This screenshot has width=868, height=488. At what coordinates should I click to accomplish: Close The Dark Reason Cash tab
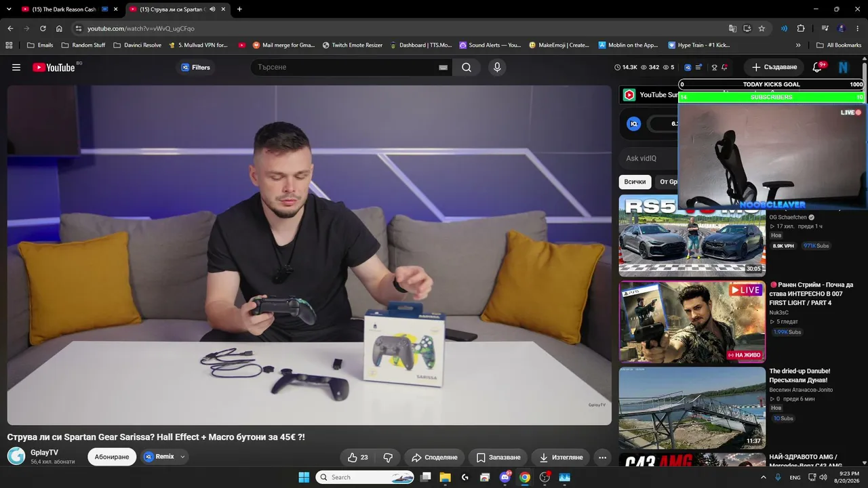pos(115,9)
